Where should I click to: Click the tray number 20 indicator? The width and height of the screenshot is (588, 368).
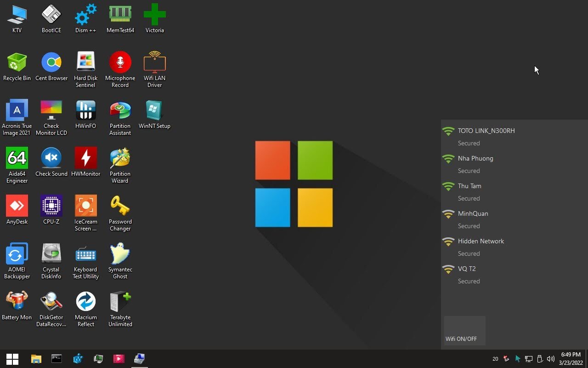click(495, 359)
